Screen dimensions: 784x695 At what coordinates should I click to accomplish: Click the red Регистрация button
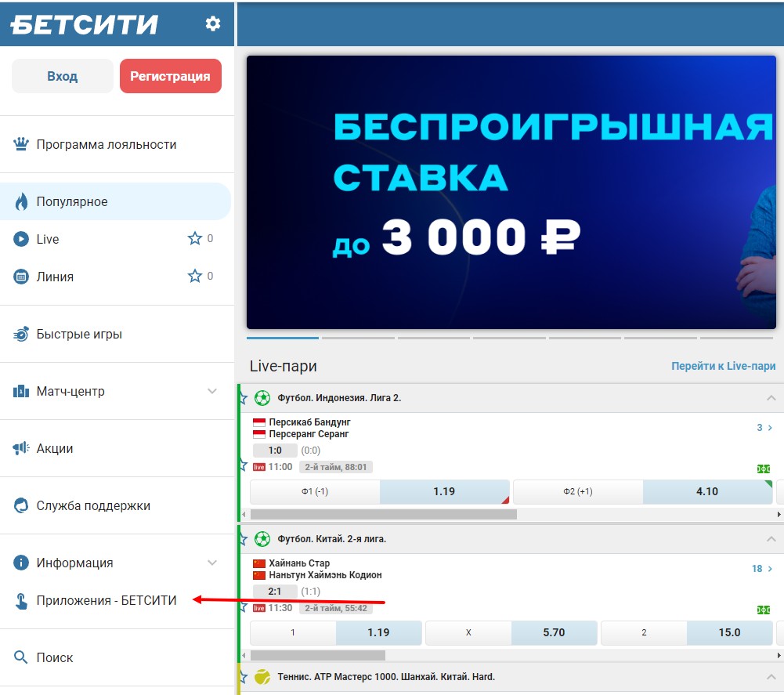coord(171,76)
